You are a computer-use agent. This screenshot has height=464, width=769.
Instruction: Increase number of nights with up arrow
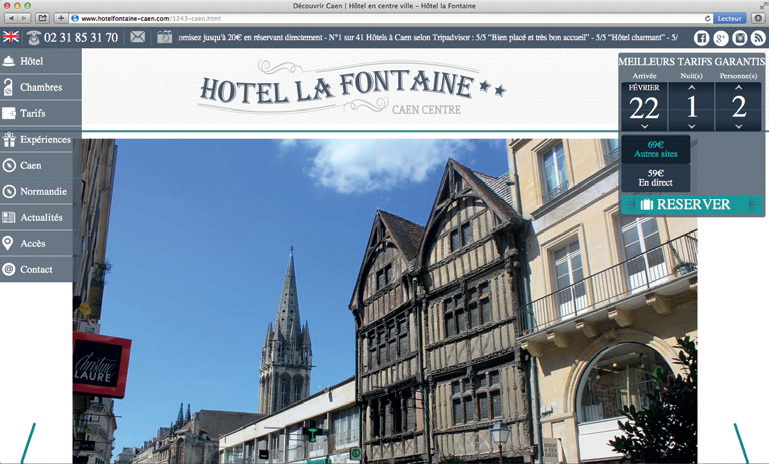point(692,87)
